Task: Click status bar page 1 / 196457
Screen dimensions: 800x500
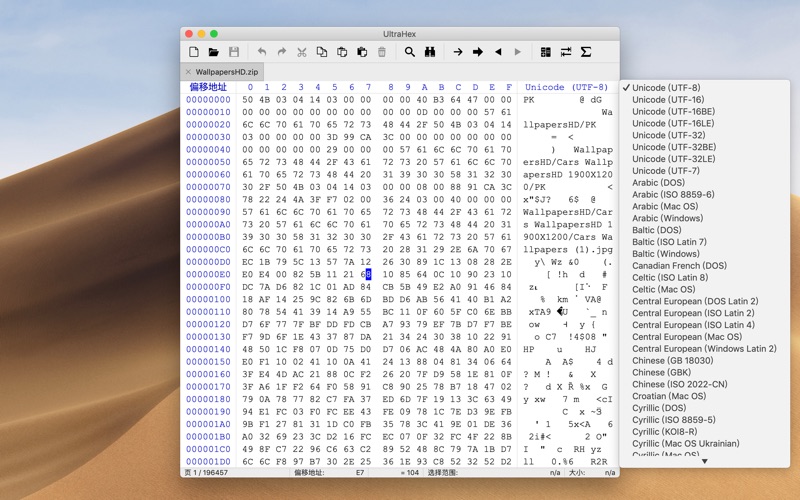Action: click(206, 472)
